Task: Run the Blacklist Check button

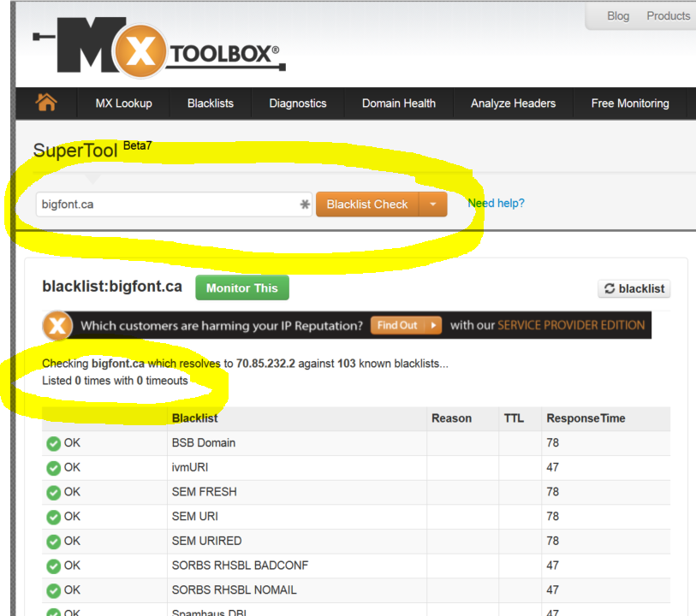Action: pyautogui.click(x=367, y=204)
